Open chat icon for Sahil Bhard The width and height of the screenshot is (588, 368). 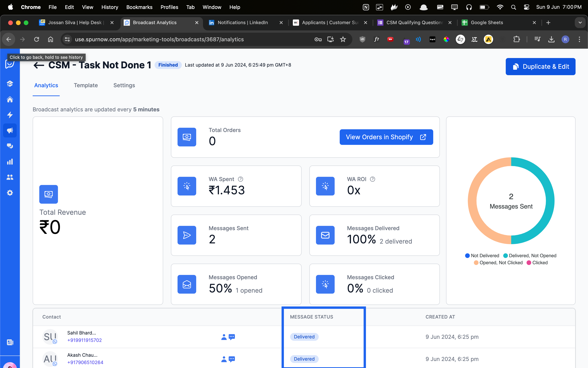tap(232, 337)
